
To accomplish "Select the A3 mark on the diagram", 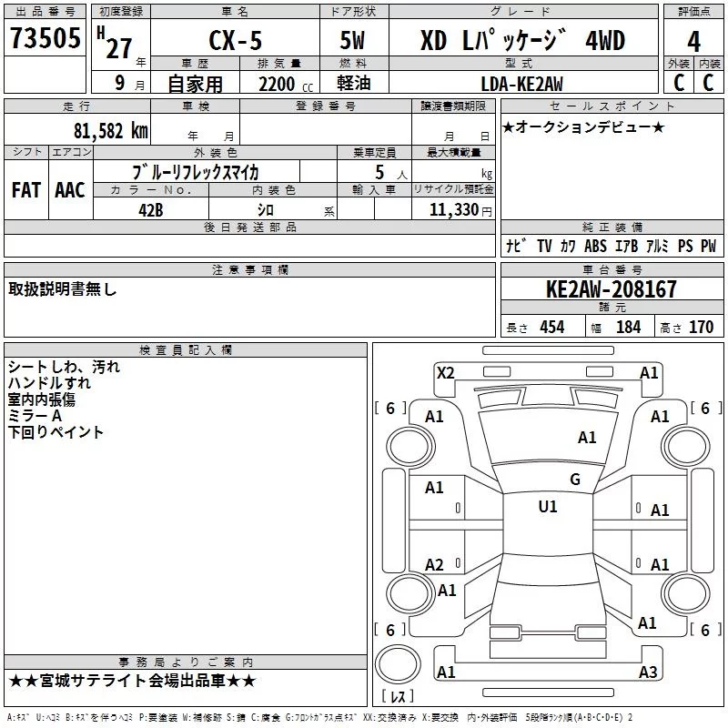I will click(647, 672).
